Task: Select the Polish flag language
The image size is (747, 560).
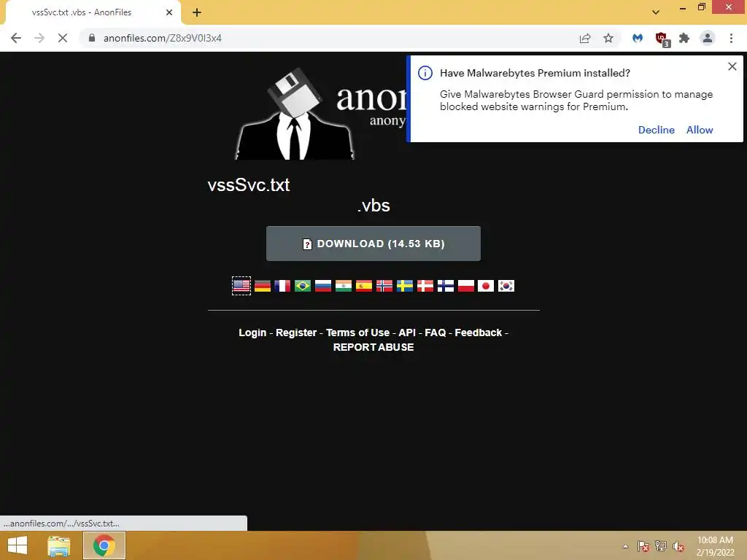Action: (466, 286)
